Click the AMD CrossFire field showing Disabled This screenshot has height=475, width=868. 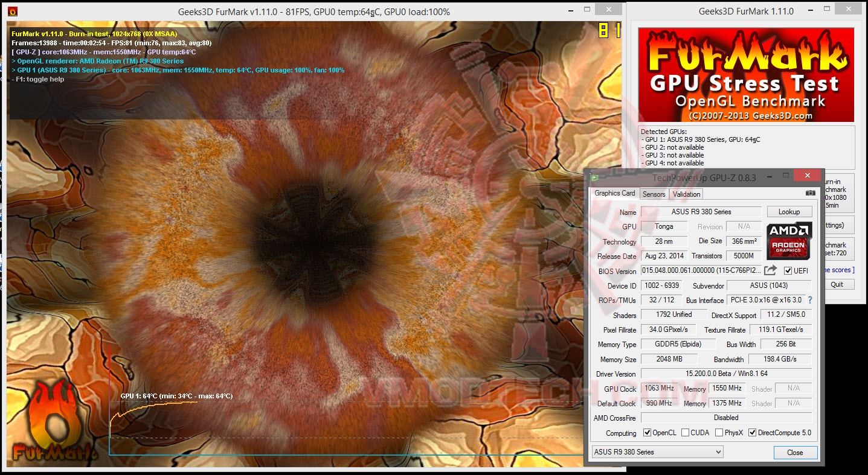pos(726,418)
